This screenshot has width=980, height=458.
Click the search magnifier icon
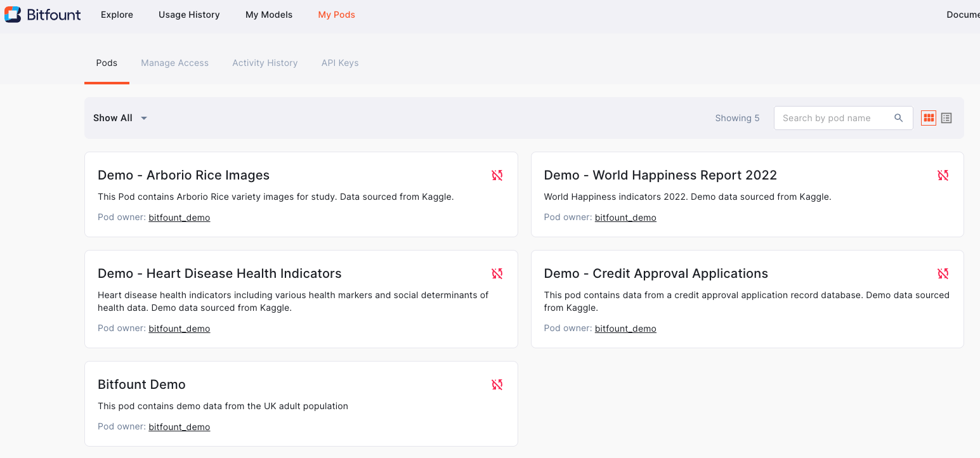899,118
